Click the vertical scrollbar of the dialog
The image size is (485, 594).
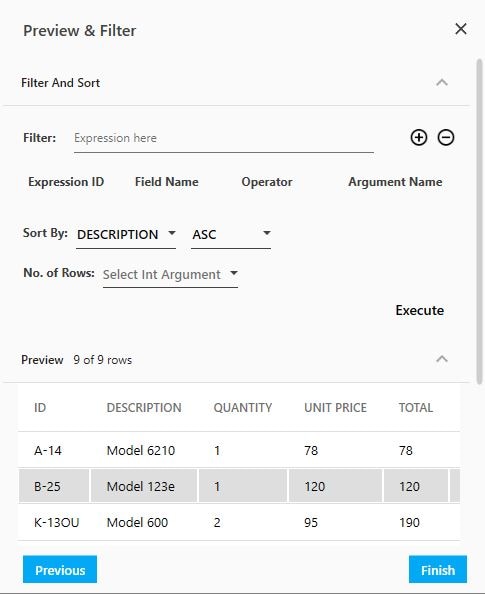point(479,221)
